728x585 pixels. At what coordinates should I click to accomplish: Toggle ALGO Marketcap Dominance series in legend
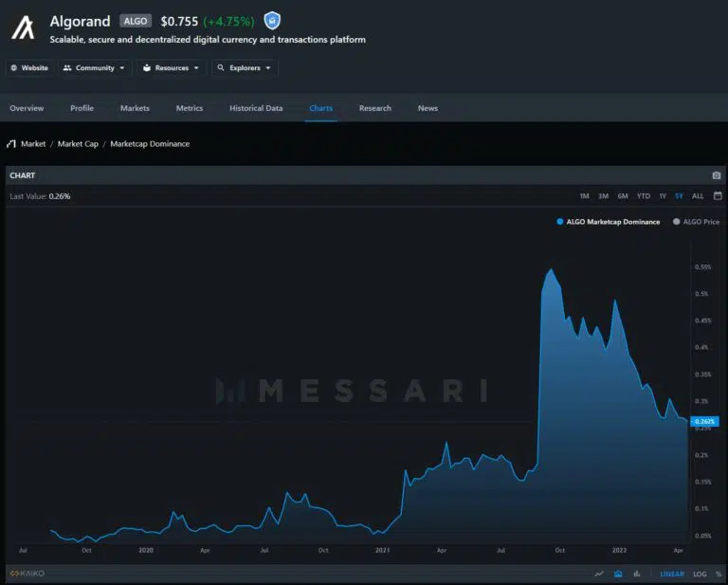tap(609, 222)
